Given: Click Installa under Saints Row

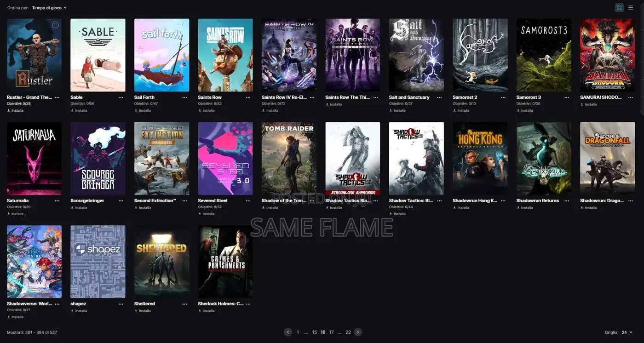Looking at the screenshot, I should coord(206,110).
